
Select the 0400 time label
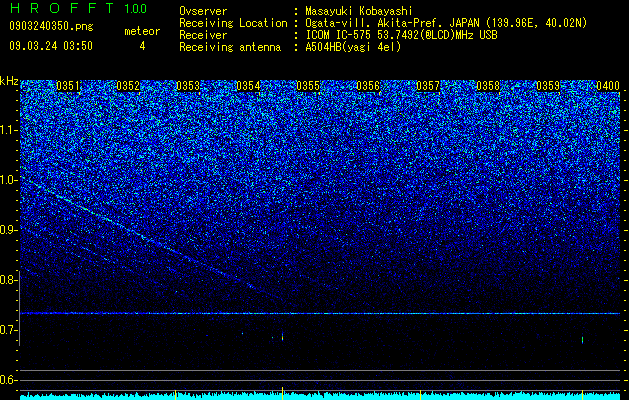pos(608,86)
